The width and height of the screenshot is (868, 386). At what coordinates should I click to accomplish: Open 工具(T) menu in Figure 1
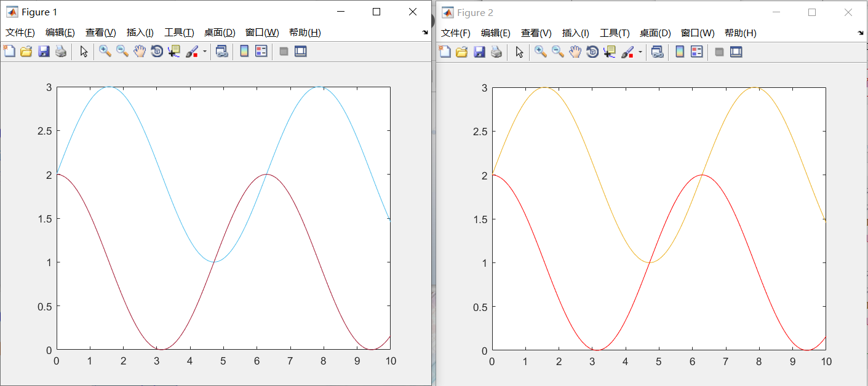tap(179, 33)
